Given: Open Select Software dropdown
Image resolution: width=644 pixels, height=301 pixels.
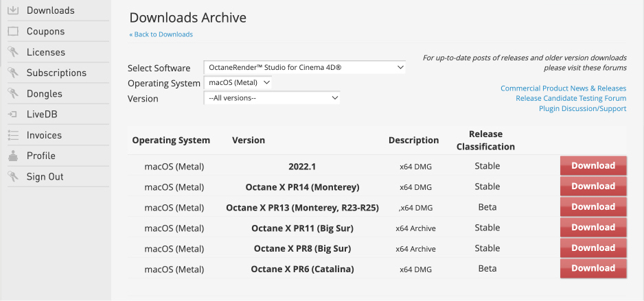Looking at the screenshot, I should pyautogui.click(x=305, y=67).
